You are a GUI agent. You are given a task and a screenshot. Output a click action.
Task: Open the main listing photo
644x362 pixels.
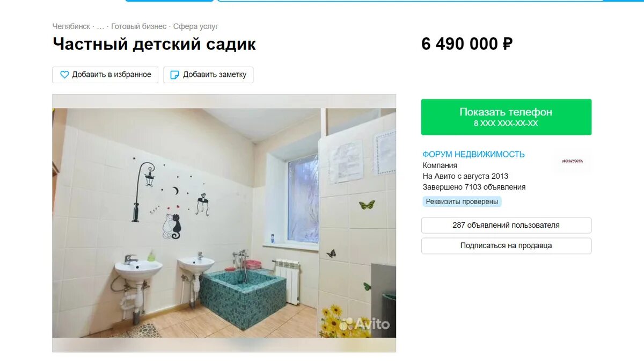[x=224, y=223]
